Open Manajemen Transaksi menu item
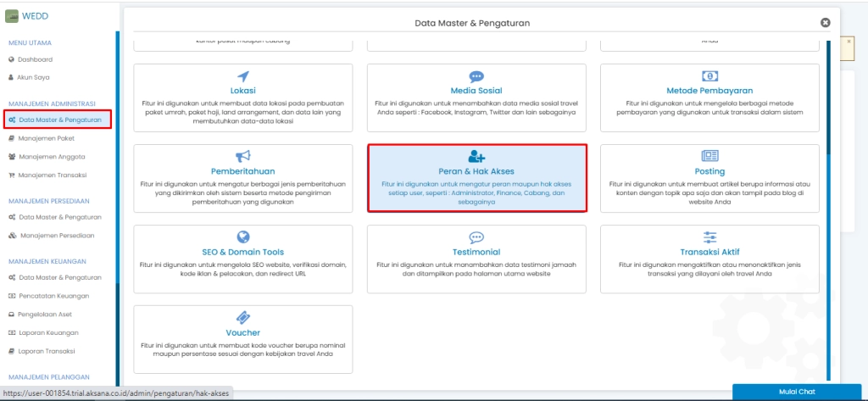868x401 pixels. (53, 175)
